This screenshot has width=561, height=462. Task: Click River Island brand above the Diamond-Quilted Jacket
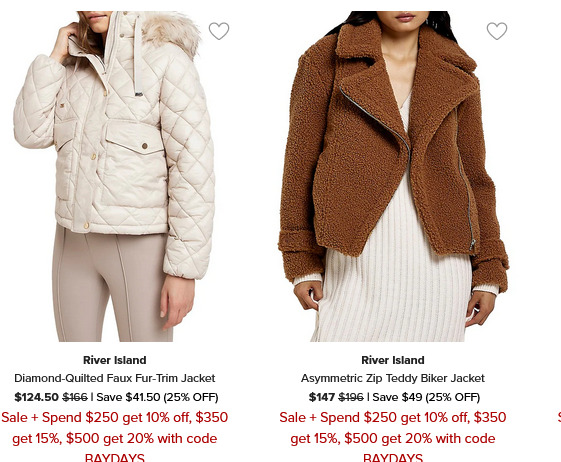pos(114,360)
